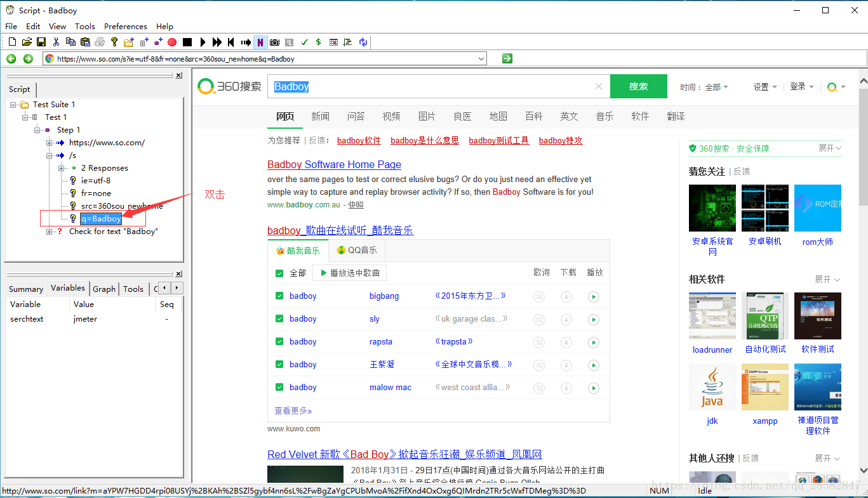Open the chart/report toolbar icon
This screenshot has width=868, height=498.
point(347,42)
